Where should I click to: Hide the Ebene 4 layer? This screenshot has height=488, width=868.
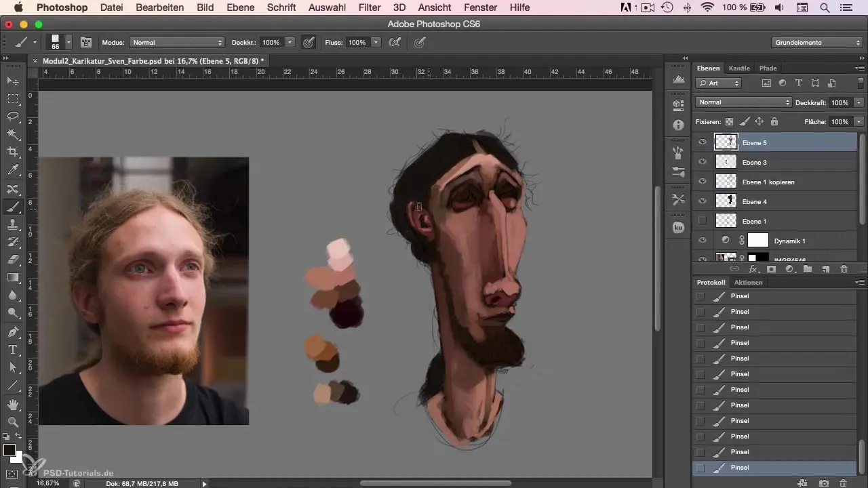[x=703, y=201]
